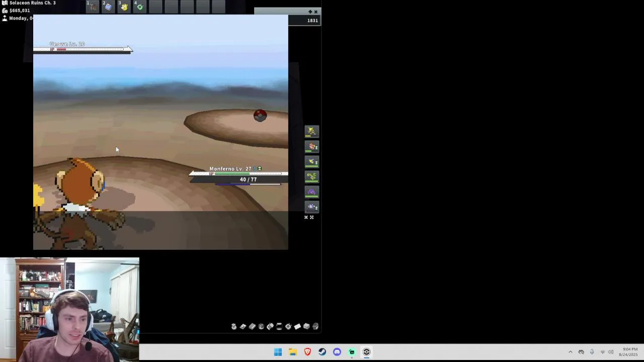
Task: Open the Windows Start menu
Action: tap(278, 352)
